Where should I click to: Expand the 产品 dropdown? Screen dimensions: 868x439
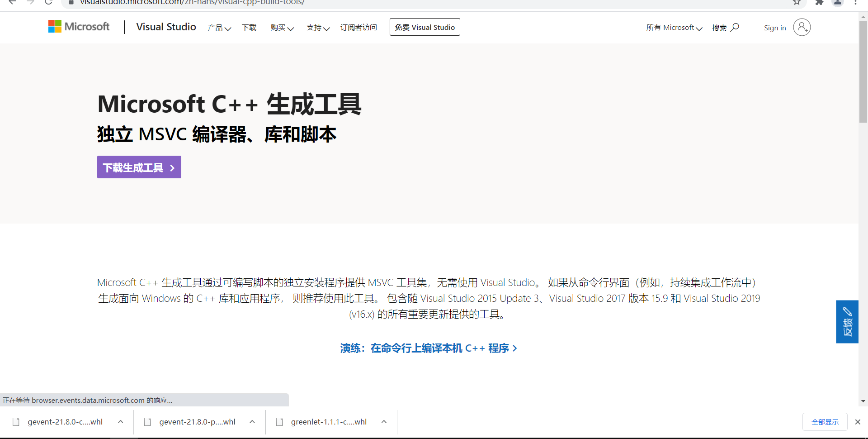pos(219,28)
